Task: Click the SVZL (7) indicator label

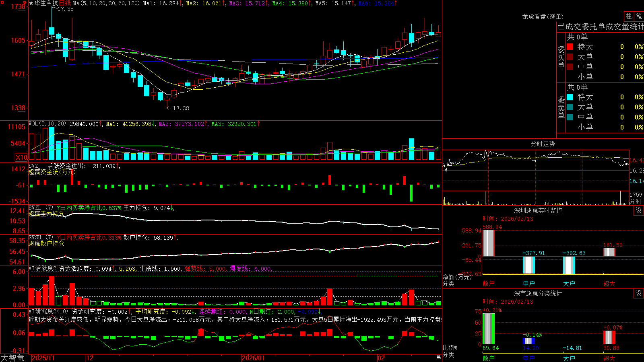Action: (x=41, y=208)
